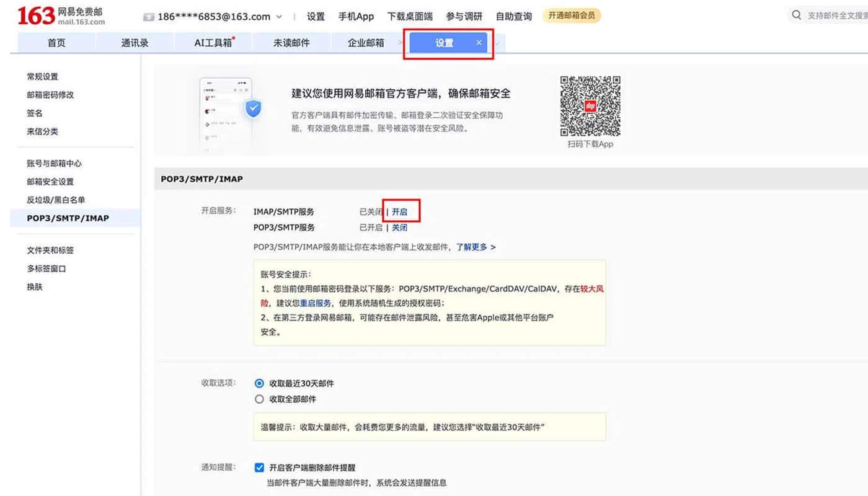Select the 收取全部邮件 radio button
The height and width of the screenshot is (496, 868).
click(259, 399)
